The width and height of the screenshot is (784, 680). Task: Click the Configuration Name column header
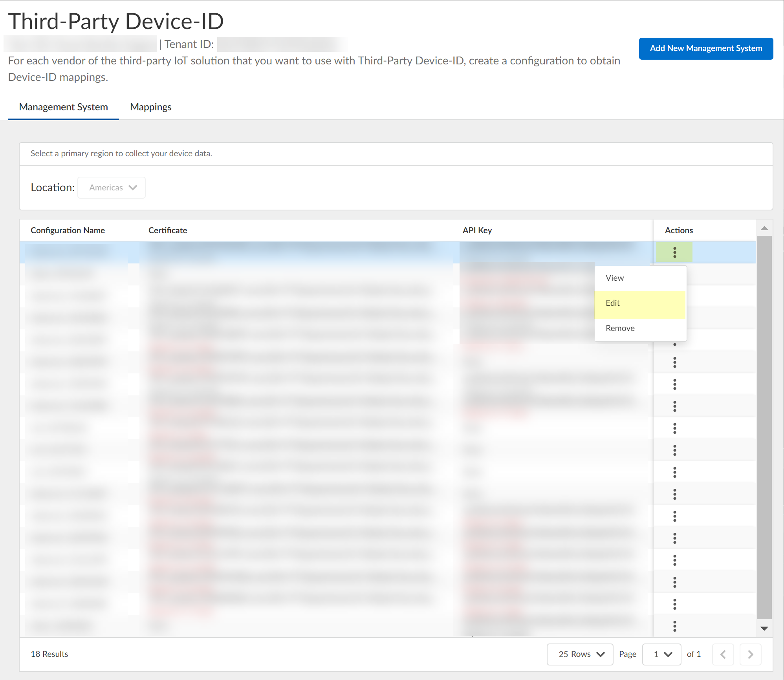click(68, 230)
